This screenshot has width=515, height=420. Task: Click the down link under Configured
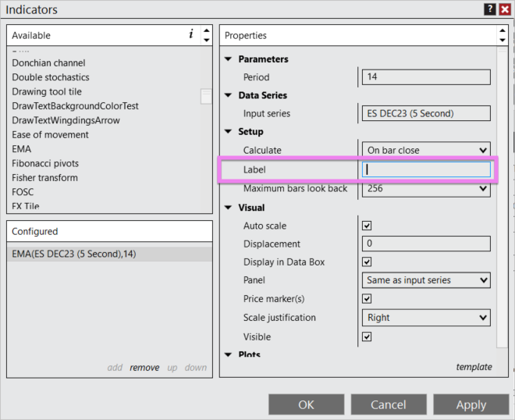tap(196, 368)
